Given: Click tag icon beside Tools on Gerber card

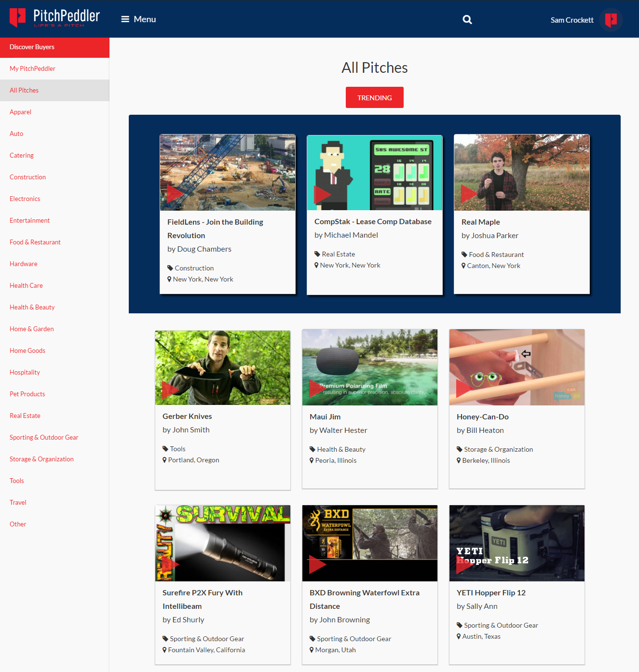Looking at the screenshot, I should (x=165, y=449).
